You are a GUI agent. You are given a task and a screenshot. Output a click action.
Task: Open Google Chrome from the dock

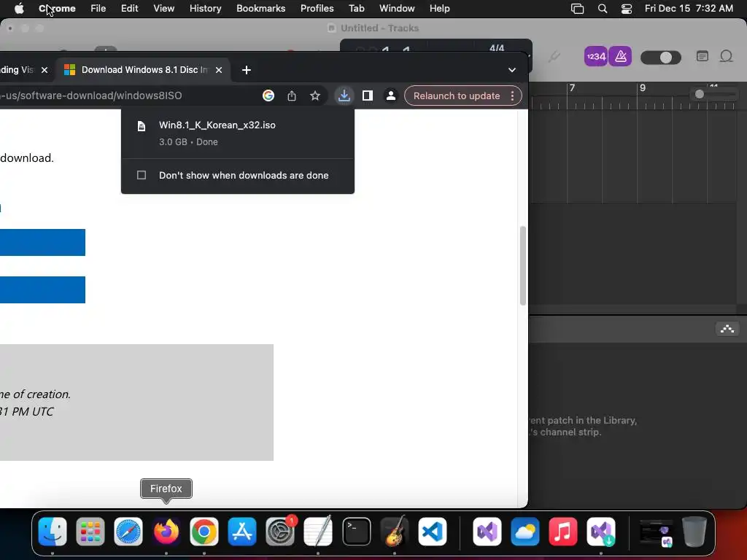[204, 532]
